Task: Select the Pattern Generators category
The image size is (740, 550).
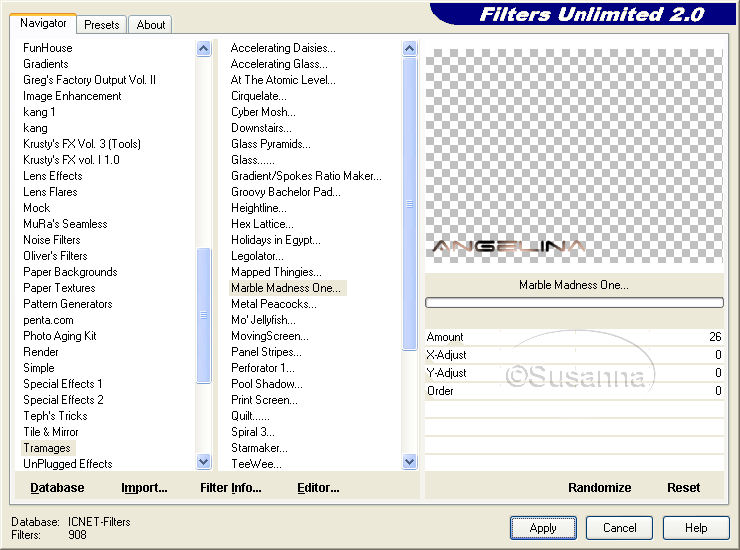Action: (68, 304)
